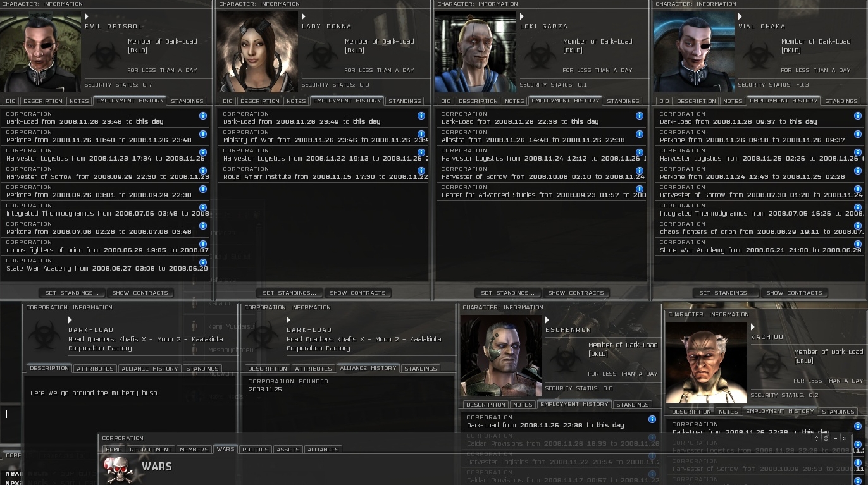
Task: Click corporation logo in Dark-Load window with Description tab open
Action: [44, 335]
